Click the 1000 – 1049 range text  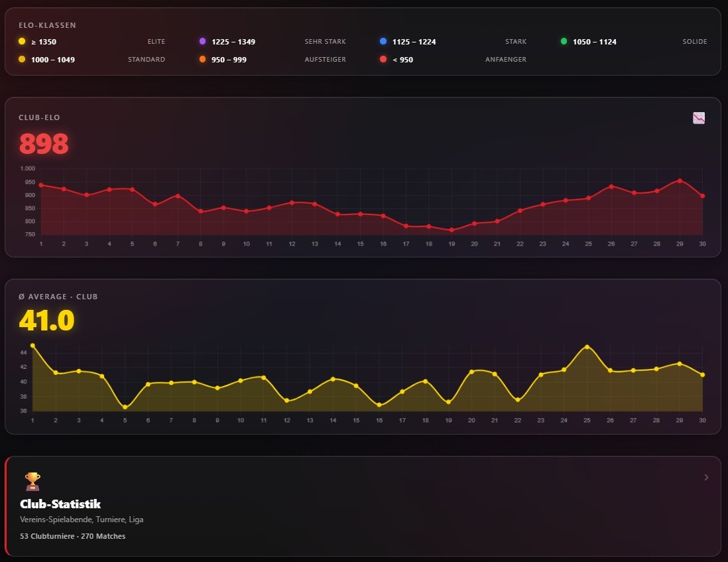tap(53, 60)
